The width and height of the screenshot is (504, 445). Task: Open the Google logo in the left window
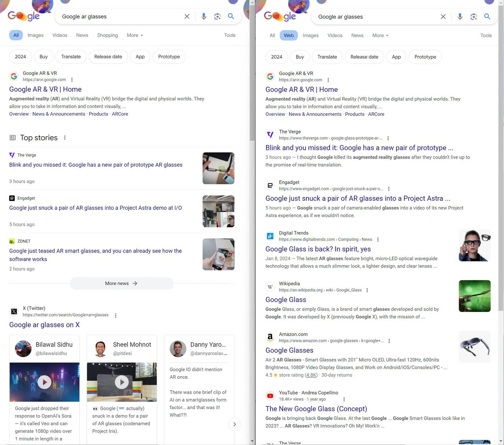click(24, 16)
